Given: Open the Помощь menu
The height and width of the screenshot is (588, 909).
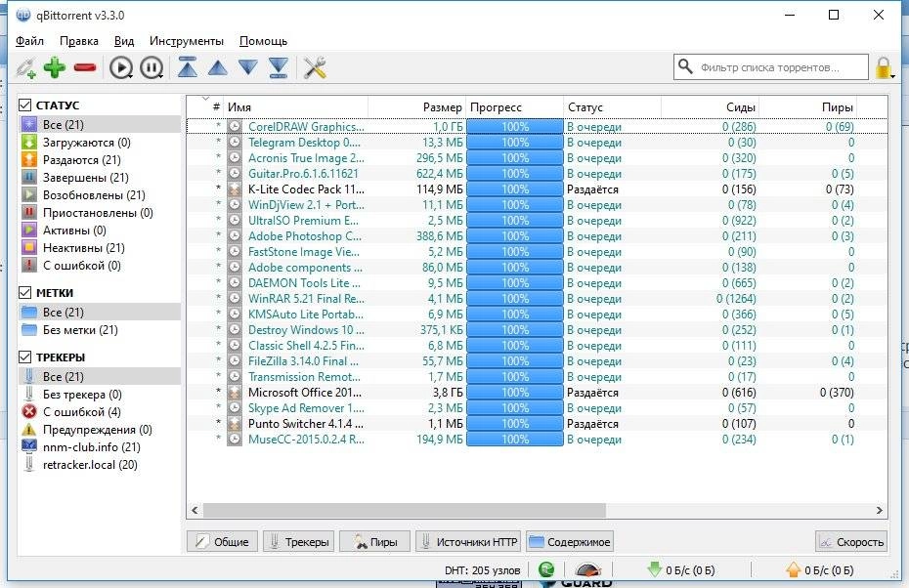Looking at the screenshot, I should 263,41.
